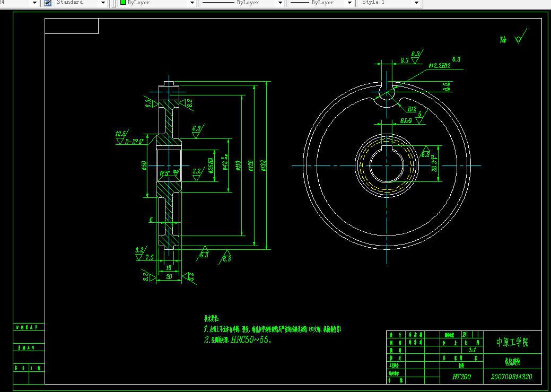Expand the ByLayer linetype dropdown
Image resolution: width=551 pixels, height=392 pixels.
280,3
